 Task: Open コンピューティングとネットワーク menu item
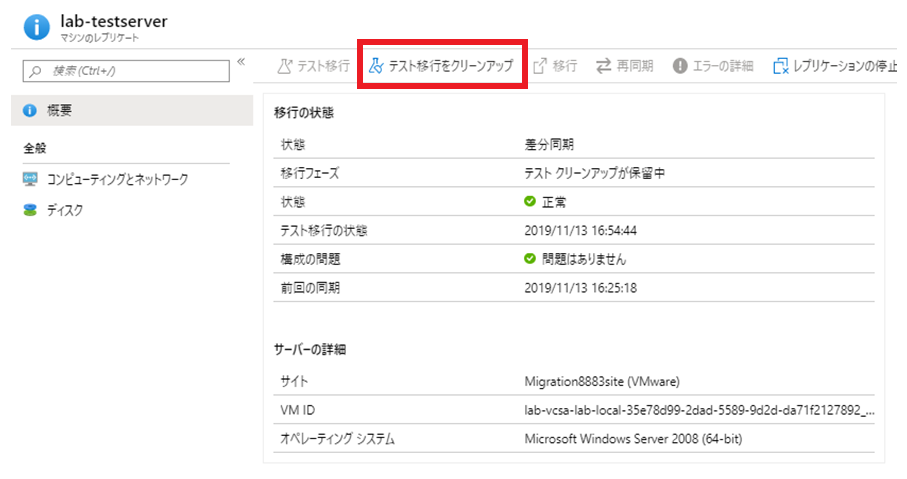click(117, 179)
